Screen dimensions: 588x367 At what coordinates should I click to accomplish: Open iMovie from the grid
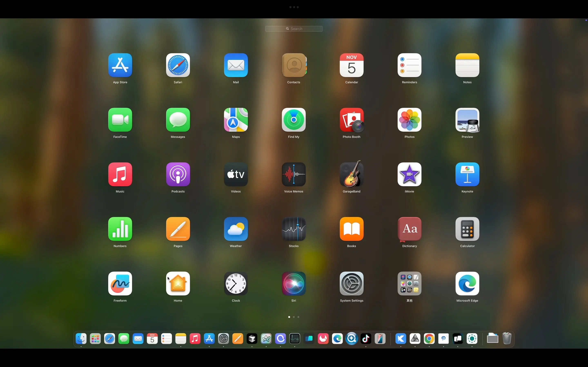(x=409, y=174)
